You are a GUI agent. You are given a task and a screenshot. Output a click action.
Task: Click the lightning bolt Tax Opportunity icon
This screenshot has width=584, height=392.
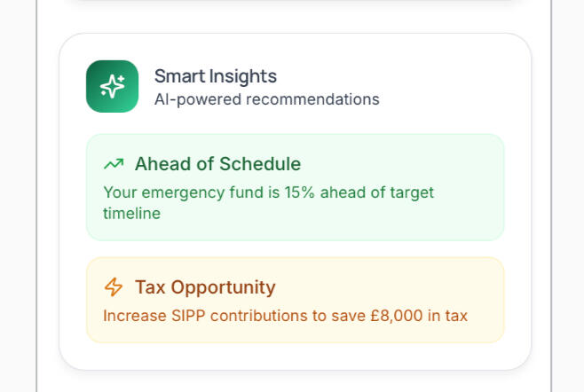[114, 287]
